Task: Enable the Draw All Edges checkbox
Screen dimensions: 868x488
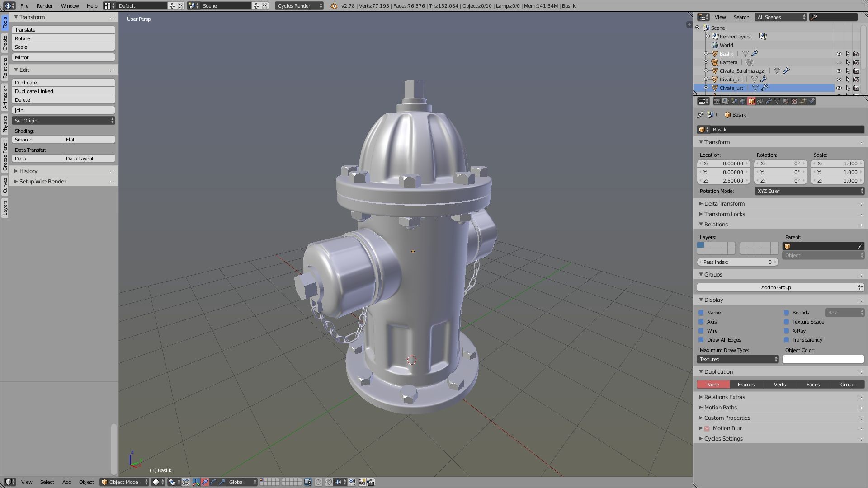Action: 701,340
